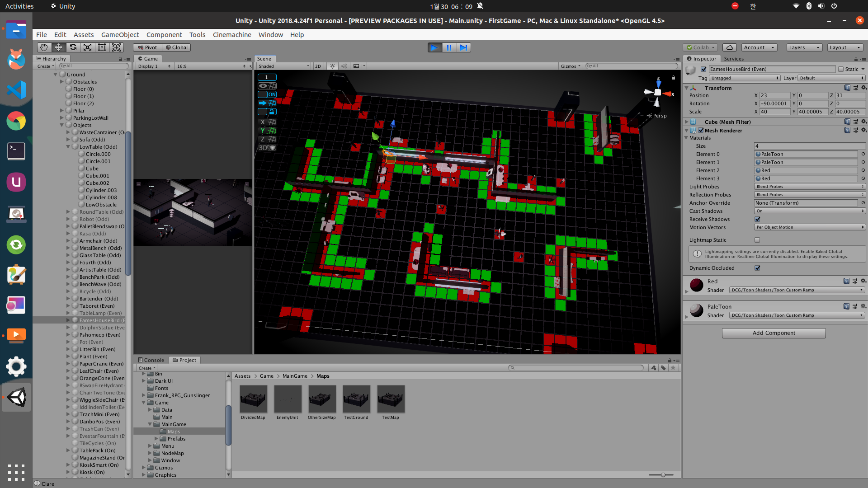
Task: Select the DividedMap asset thumbnail
Action: click(253, 399)
